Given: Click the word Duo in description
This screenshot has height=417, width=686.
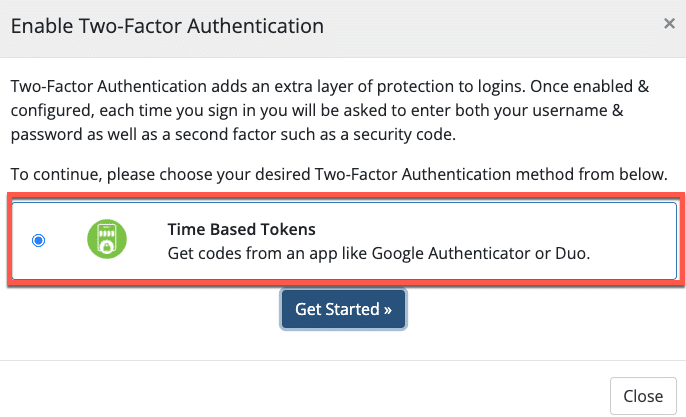Looking at the screenshot, I should coord(573,253).
